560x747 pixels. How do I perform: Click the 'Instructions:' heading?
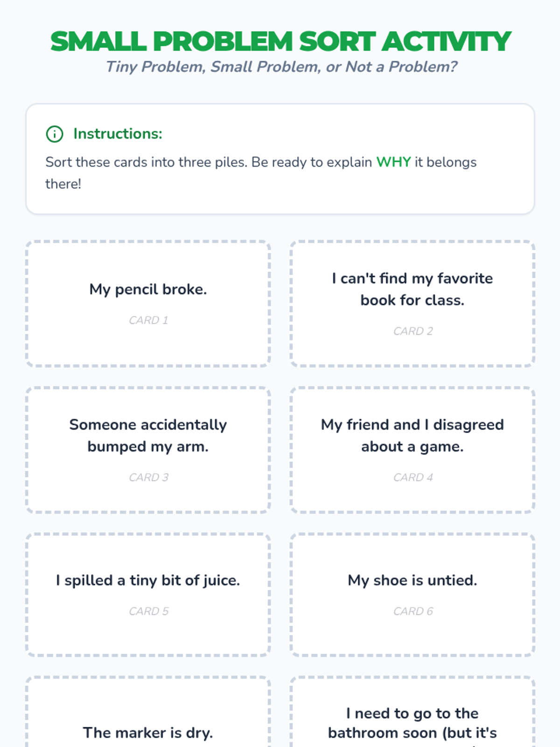click(x=118, y=134)
